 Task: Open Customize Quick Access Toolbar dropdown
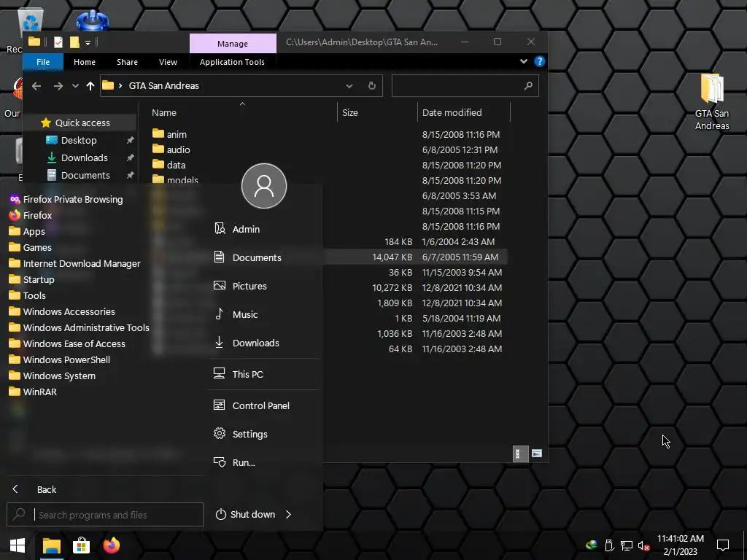pos(88,42)
